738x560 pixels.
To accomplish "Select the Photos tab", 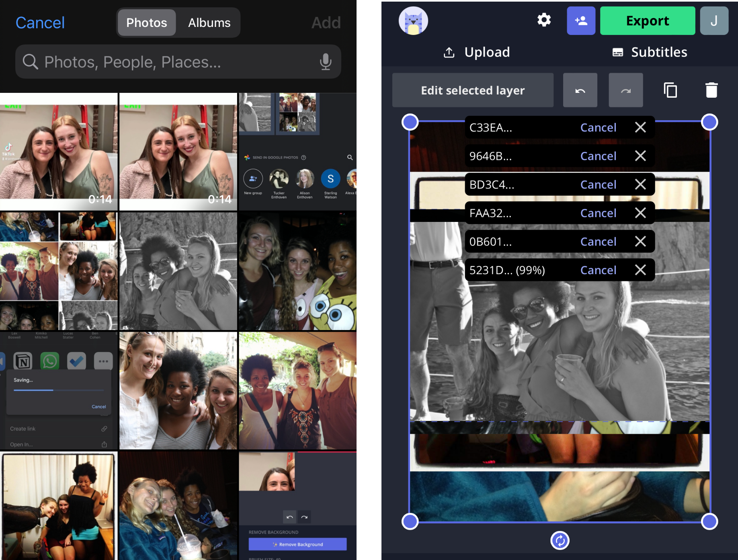I will pyautogui.click(x=147, y=23).
